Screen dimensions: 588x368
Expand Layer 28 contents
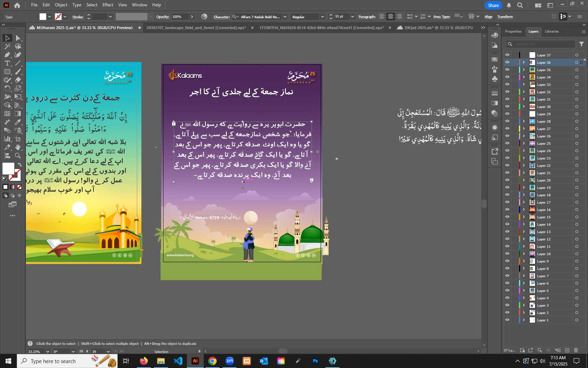click(524, 121)
